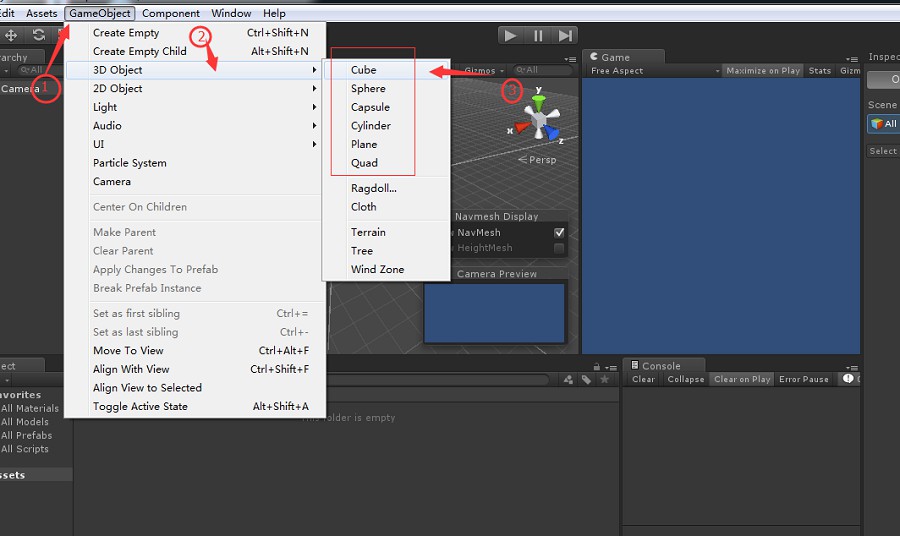Select Create Empty menu item
Screen dimensions: 900x536
(196, 33)
